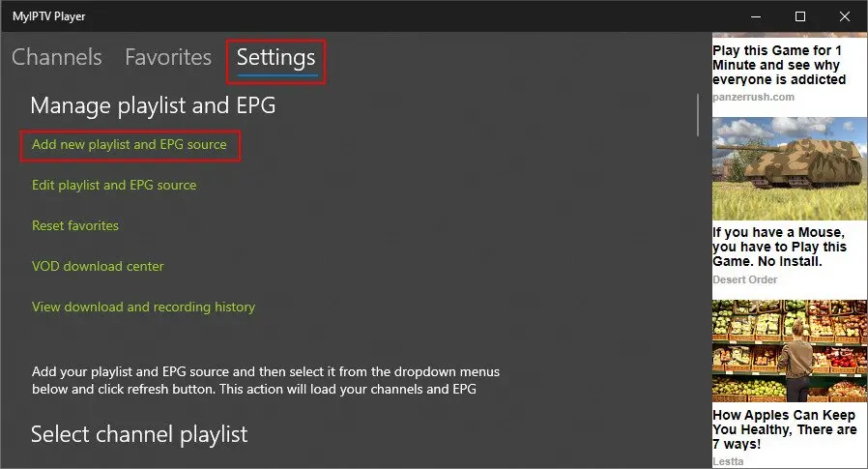This screenshot has width=868, height=469.
Task: Click the 'Play this Game for 1 Minute' ad headline
Action: (x=779, y=64)
